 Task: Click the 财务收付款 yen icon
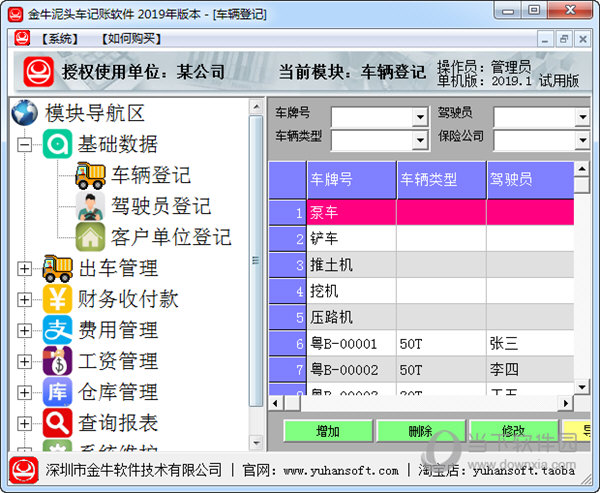coord(57,299)
